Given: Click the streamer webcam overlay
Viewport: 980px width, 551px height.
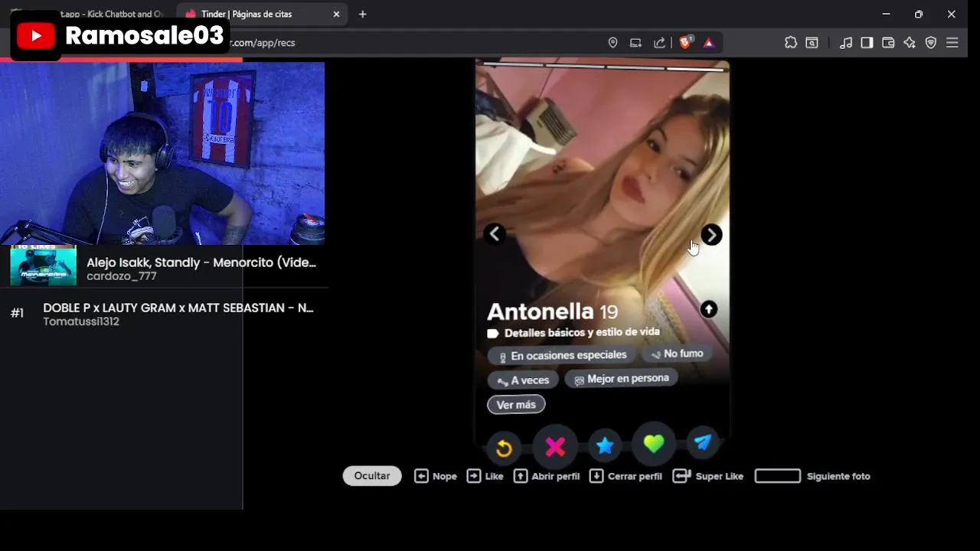Looking at the screenshot, I should click(162, 153).
